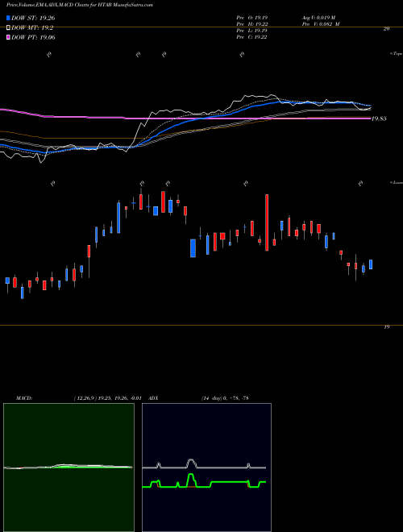Click the large blue candle after the gap down

pyautogui.click(x=193, y=248)
